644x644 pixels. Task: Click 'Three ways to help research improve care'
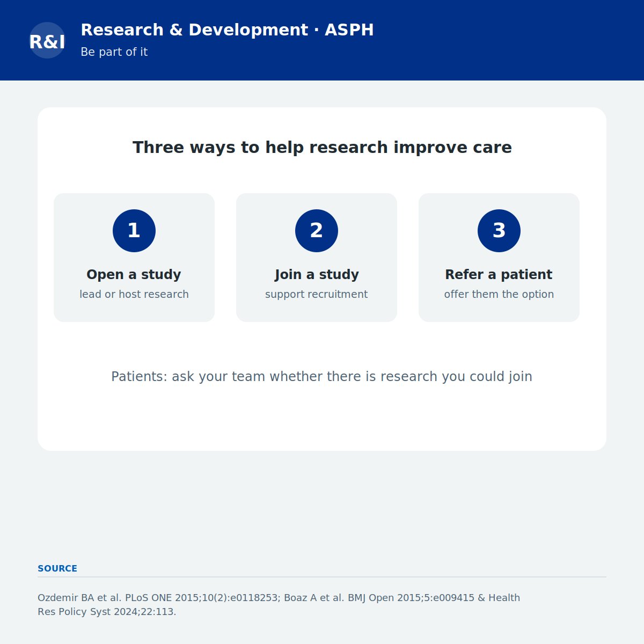322,148
